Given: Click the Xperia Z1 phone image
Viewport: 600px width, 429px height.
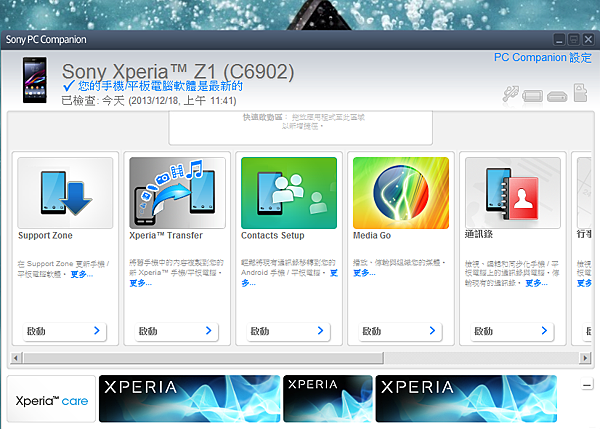Looking at the screenshot, I should 35,80.
